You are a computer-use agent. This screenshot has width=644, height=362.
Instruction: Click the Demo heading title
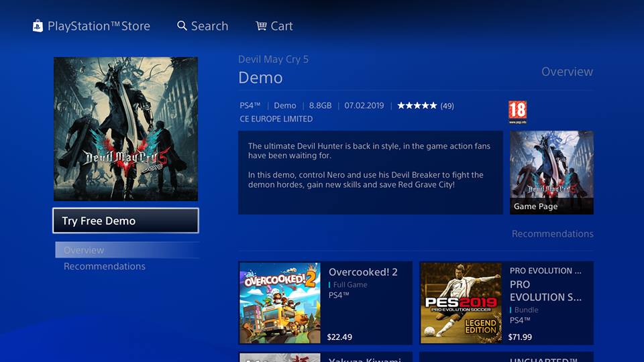(260, 78)
